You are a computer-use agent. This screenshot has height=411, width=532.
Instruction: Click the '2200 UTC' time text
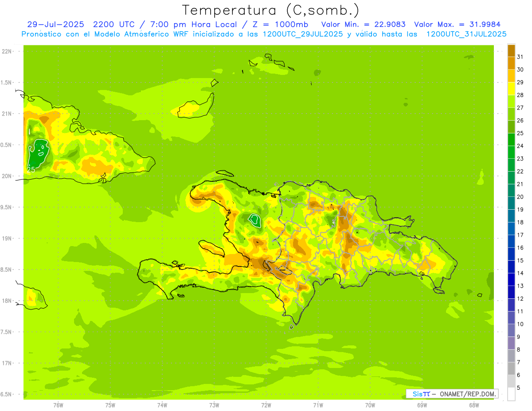115,24
